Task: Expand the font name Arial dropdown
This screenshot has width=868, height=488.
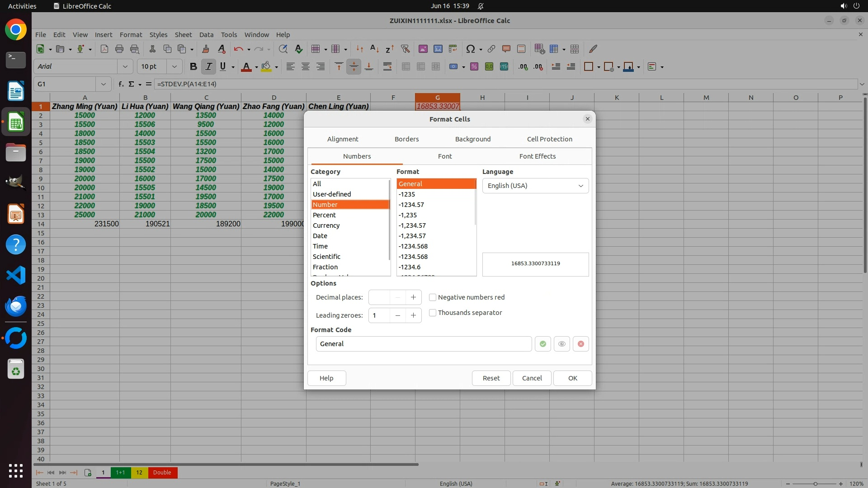Action: [x=125, y=67]
